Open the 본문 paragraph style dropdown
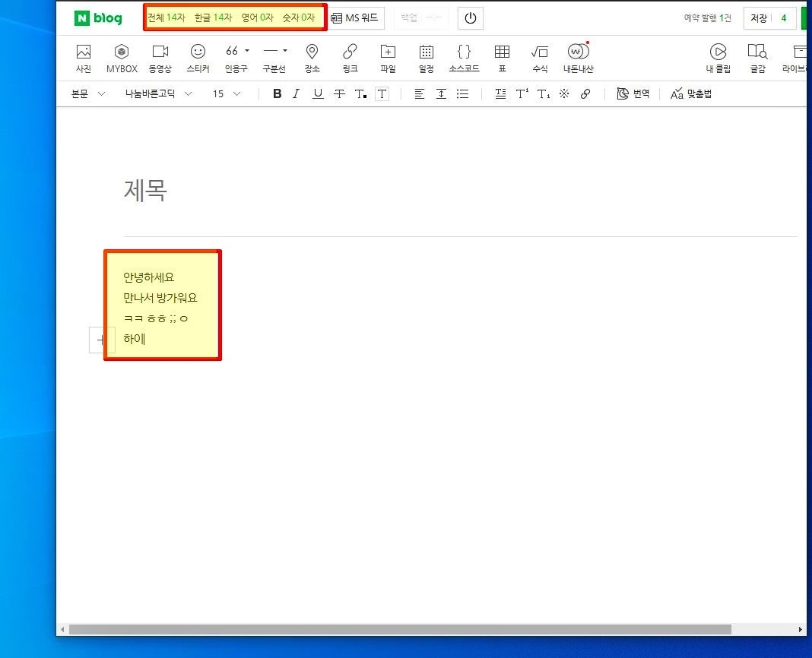The width and height of the screenshot is (812, 658). pyautogui.click(x=88, y=93)
